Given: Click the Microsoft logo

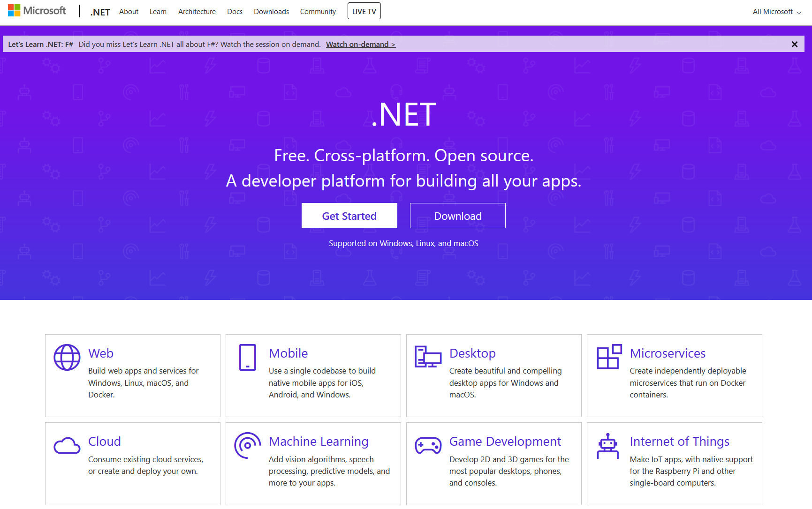Looking at the screenshot, I should coord(37,11).
